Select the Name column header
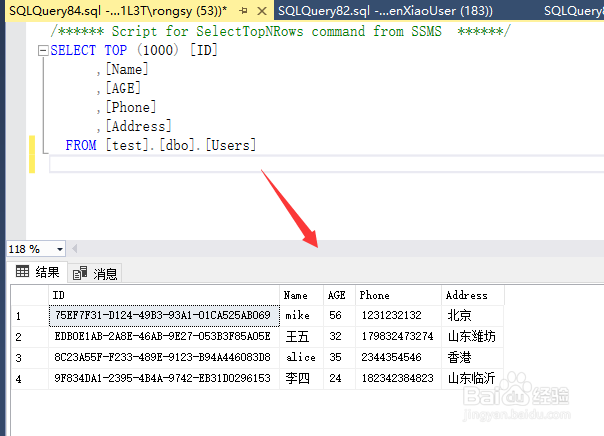The image size is (604, 436). click(301, 295)
